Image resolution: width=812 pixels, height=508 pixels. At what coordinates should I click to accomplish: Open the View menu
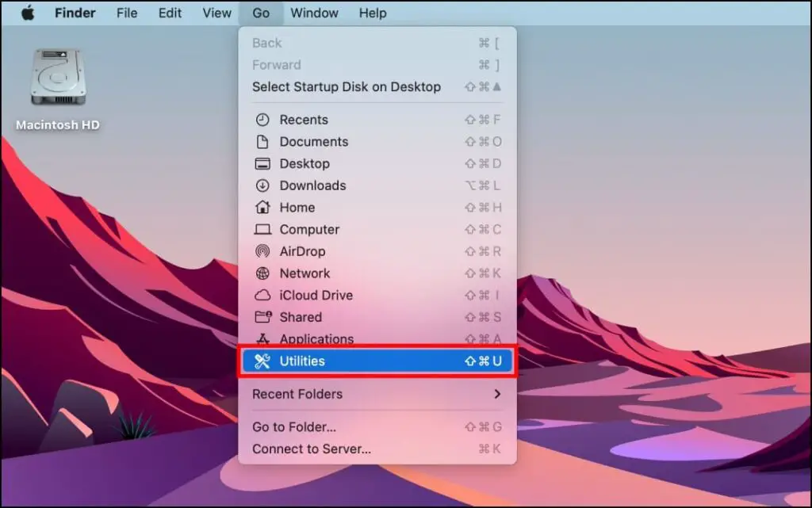[216, 13]
